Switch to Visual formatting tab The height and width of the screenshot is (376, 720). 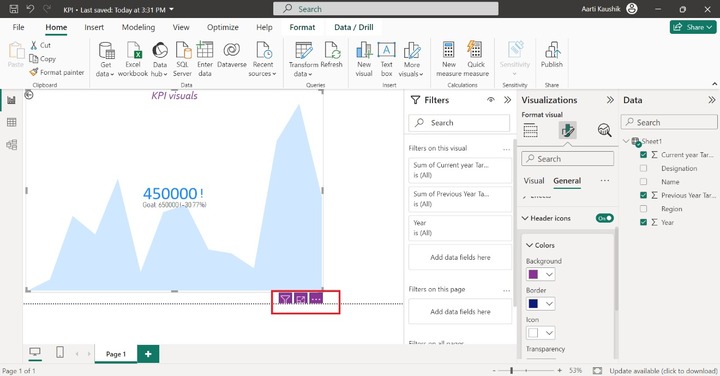[534, 181]
